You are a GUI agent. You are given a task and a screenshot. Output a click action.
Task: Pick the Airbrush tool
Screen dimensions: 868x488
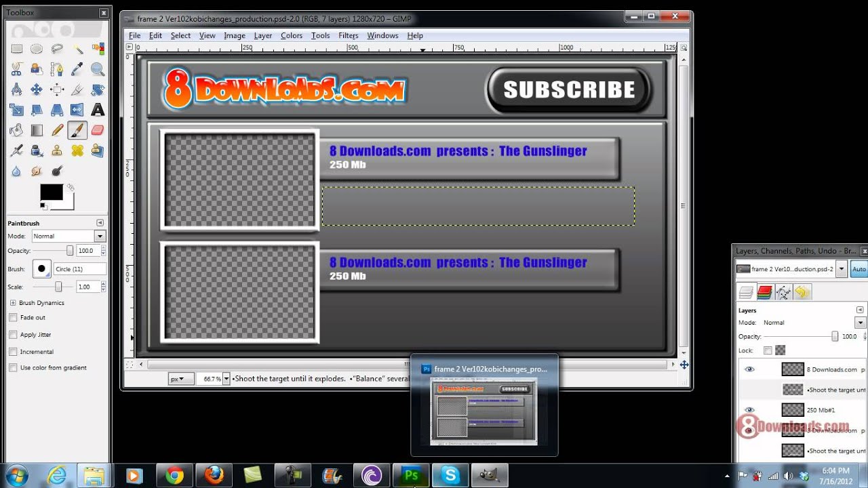click(16, 150)
